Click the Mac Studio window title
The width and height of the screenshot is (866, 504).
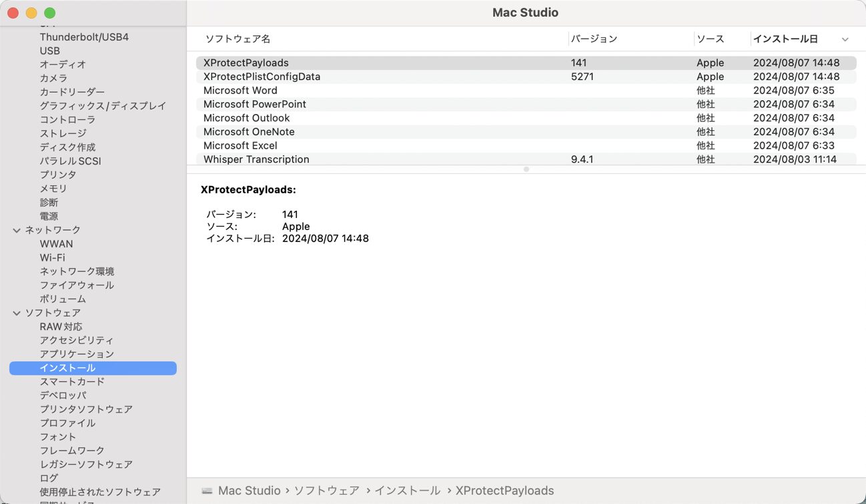525,13
